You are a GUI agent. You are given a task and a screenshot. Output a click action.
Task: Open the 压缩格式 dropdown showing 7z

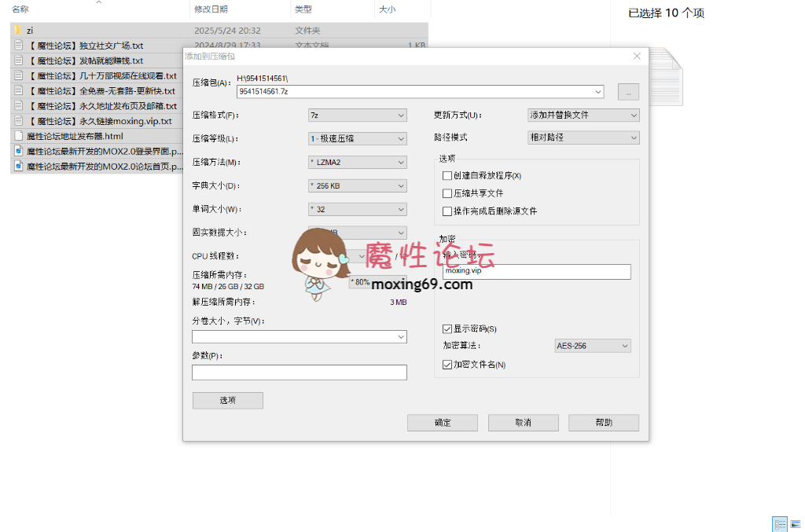(357, 115)
